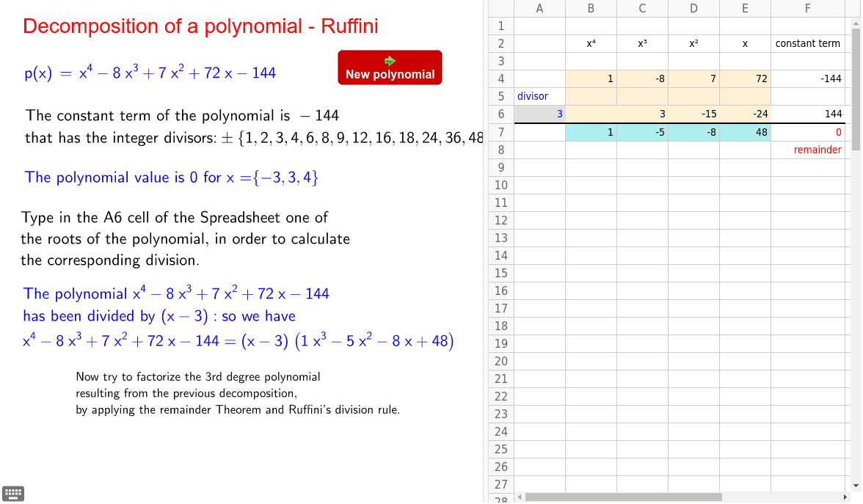
Task: Click the spreadsheet scroll up arrow
Action: (856, 23)
